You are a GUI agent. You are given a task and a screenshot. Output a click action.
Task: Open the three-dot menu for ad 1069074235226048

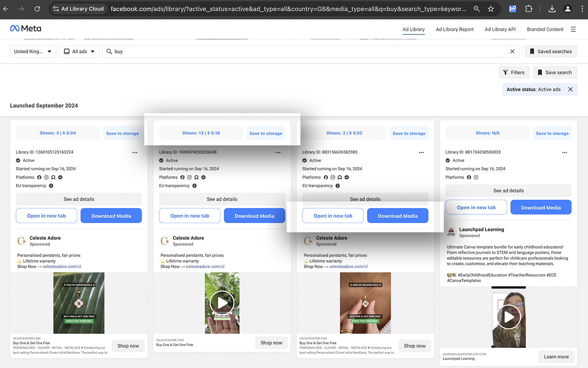(x=278, y=152)
